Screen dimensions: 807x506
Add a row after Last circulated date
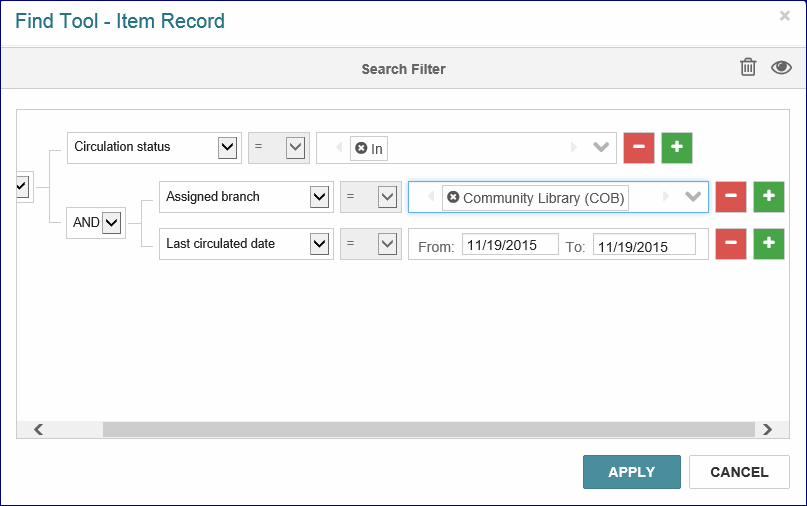pos(768,244)
